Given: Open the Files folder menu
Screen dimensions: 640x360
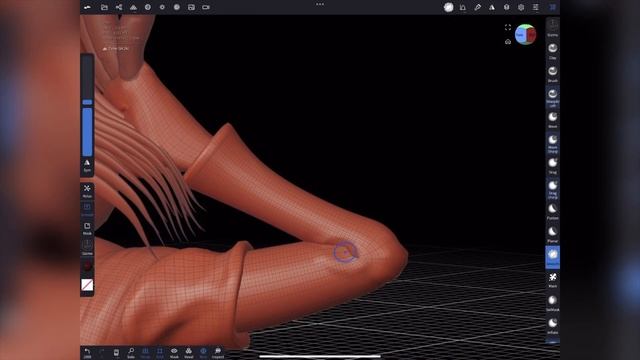Looking at the screenshot, I should pyautogui.click(x=104, y=7).
